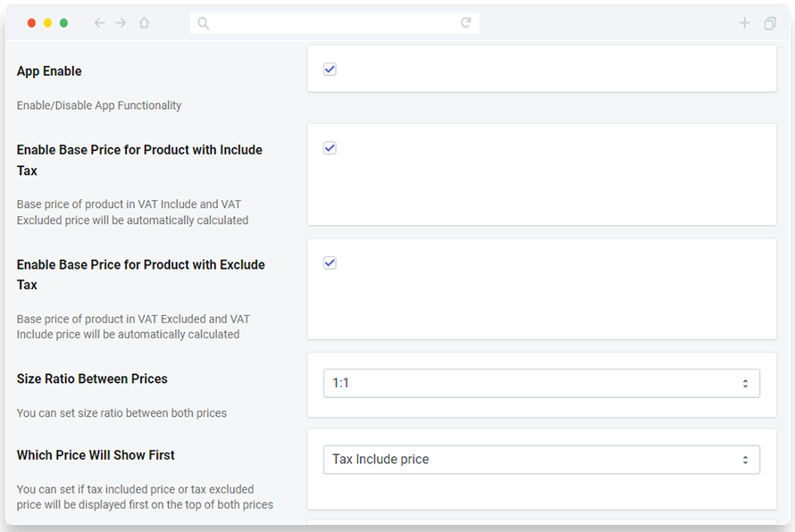The width and height of the screenshot is (795, 532).
Task: Click the search magnifier icon
Action: tap(204, 23)
